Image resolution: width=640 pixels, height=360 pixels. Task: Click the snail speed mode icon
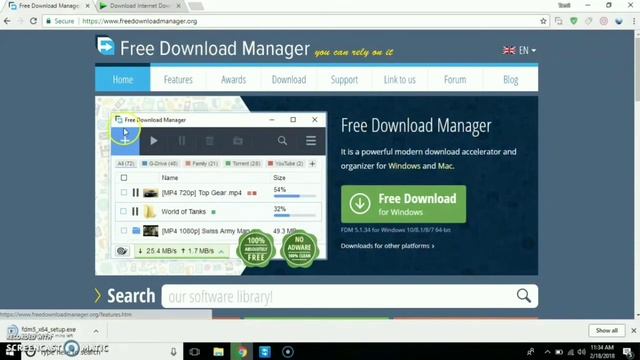[x=122, y=251]
